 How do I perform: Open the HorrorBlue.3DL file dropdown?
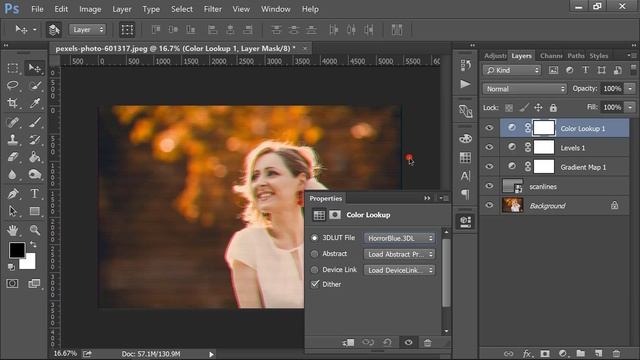pos(399,238)
